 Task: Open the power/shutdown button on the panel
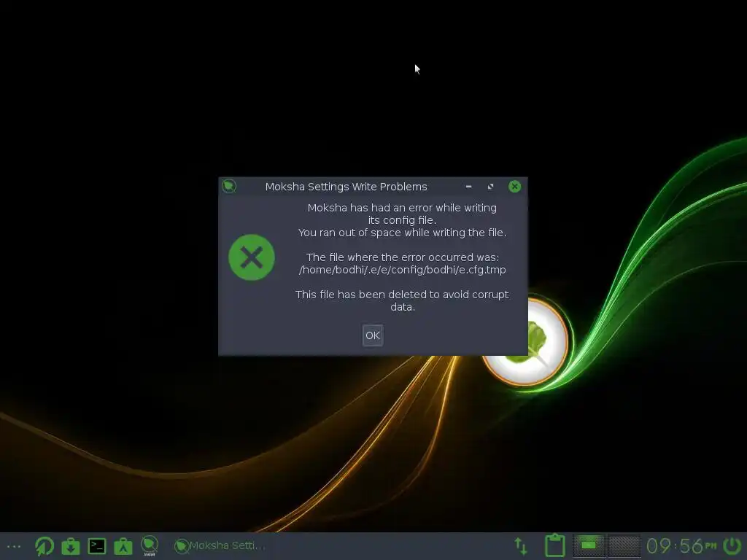click(x=732, y=545)
